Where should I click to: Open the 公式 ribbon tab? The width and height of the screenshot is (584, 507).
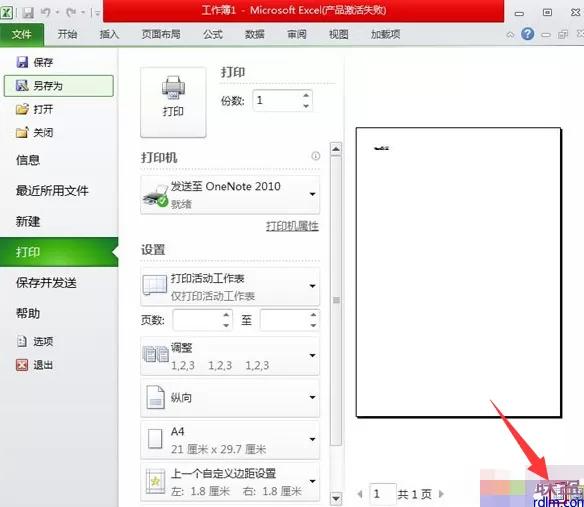pos(213,35)
